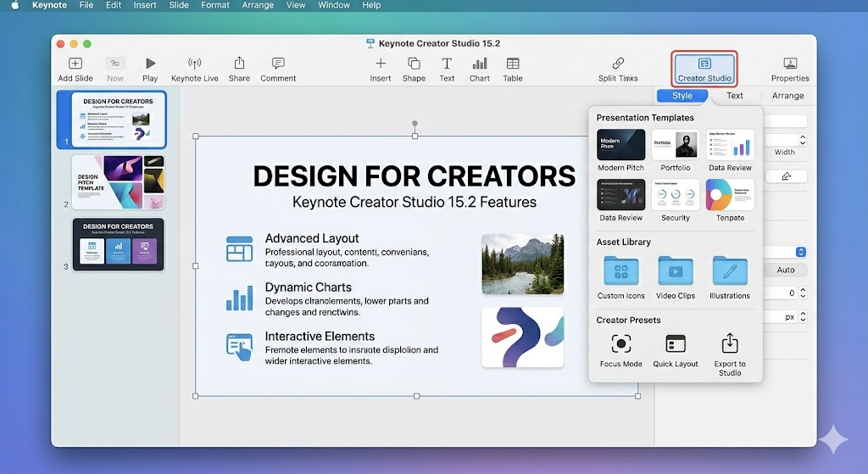Click the Share toolbar icon
The image size is (868, 474).
click(x=239, y=63)
